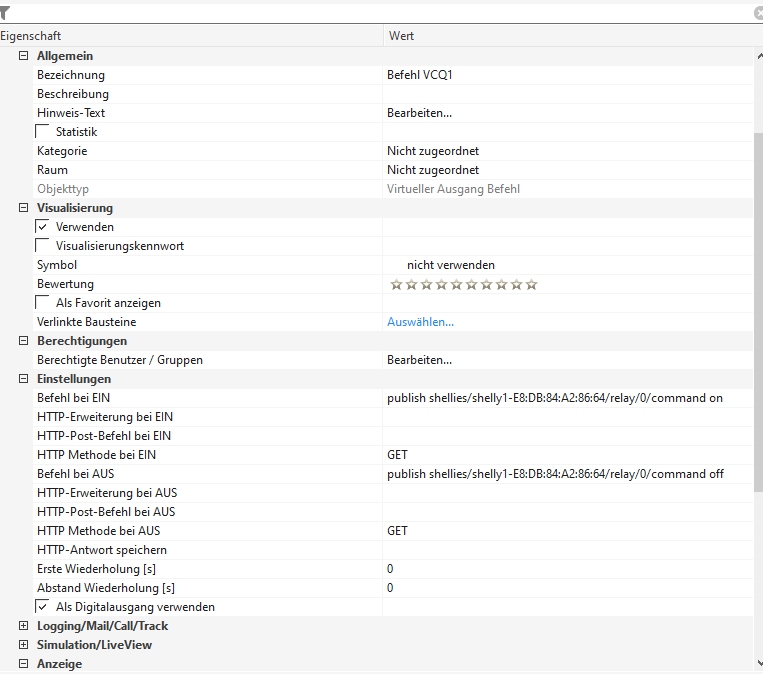Set rating to the tenth star

tap(531, 284)
